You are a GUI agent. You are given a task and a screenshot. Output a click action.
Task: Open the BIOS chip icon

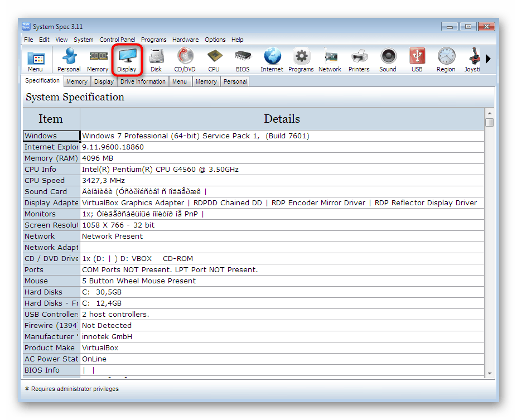point(243,60)
